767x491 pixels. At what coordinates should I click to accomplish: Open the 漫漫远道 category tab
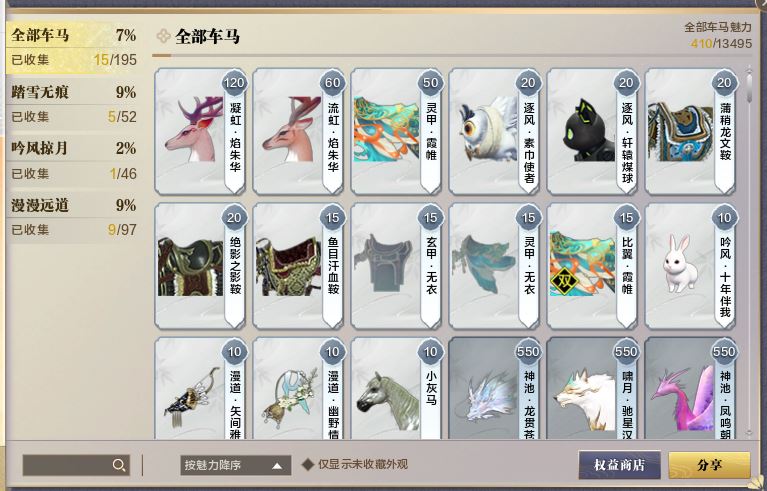(x=73, y=217)
